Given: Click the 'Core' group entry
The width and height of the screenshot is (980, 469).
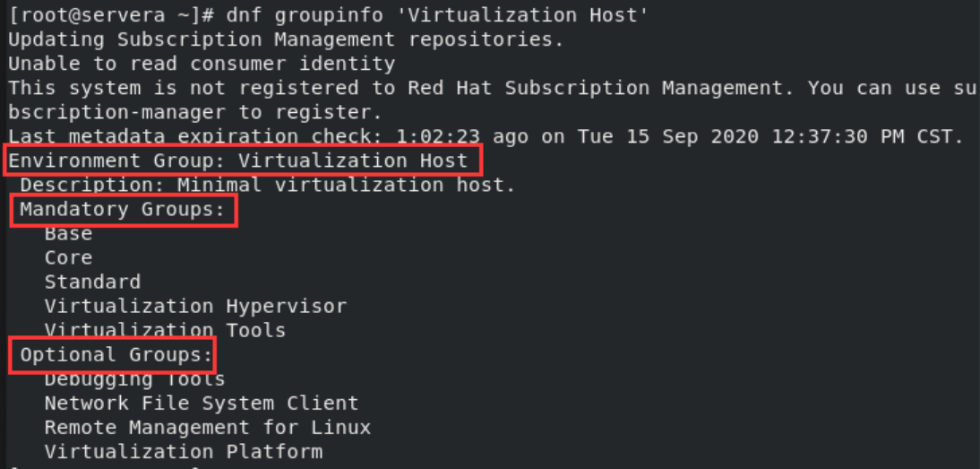Looking at the screenshot, I should tap(69, 257).
